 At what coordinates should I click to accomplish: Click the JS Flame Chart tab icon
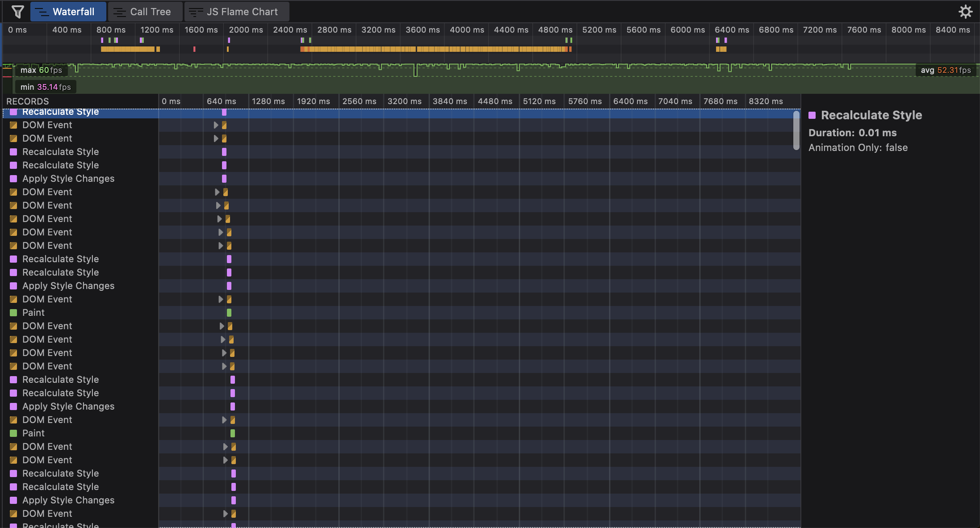click(x=196, y=12)
